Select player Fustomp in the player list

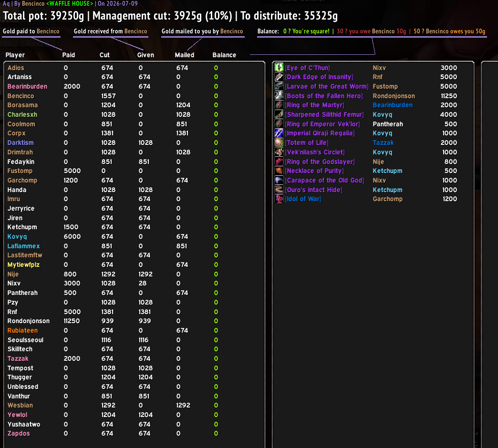coord(20,171)
